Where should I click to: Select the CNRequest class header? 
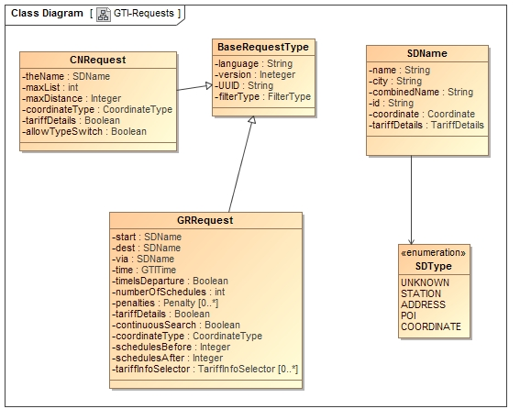pos(98,60)
